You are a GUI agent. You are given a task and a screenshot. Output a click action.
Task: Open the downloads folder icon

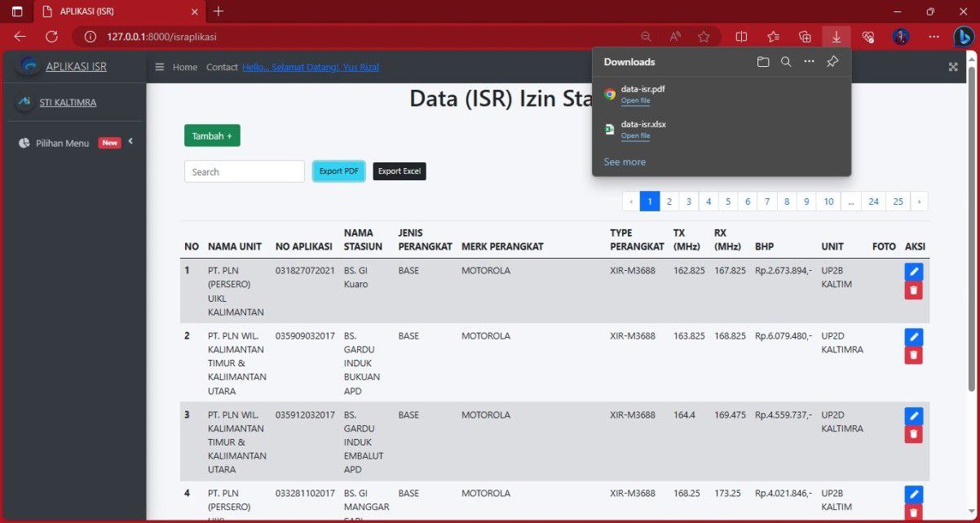click(763, 62)
